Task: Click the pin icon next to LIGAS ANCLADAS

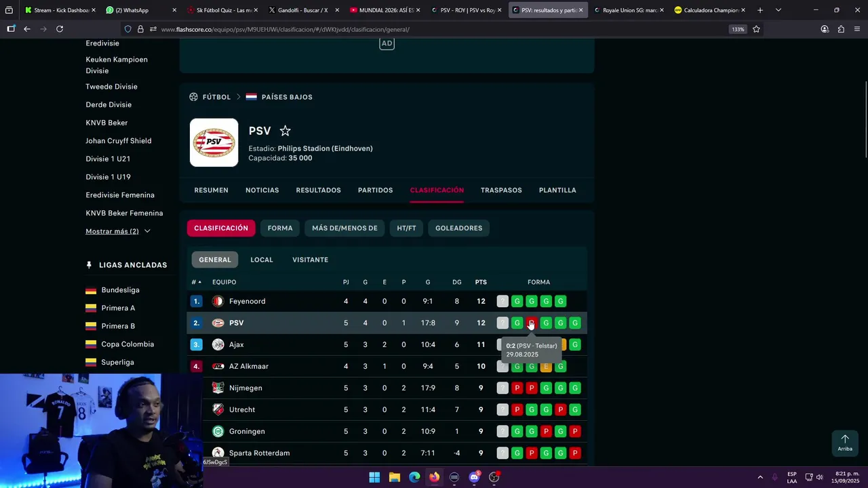Action: tap(89, 265)
